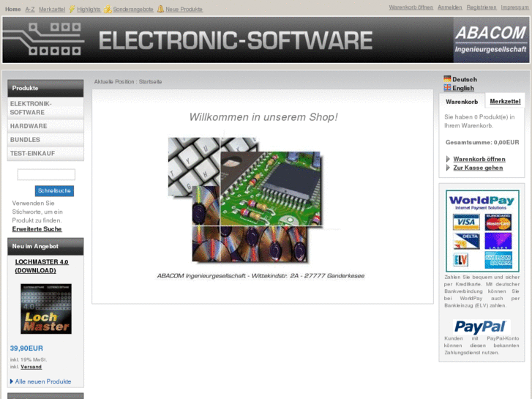
Task: Switch language to English
Action: coord(463,89)
